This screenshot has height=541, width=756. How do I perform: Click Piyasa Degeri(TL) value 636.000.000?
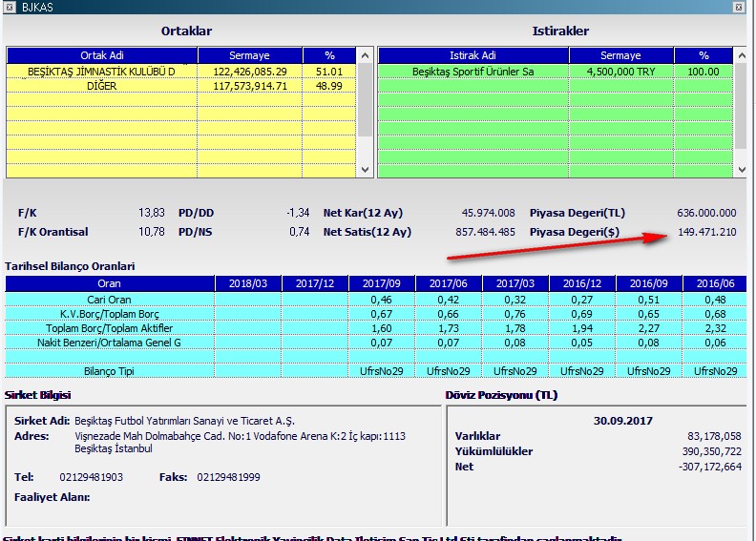(x=706, y=213)
